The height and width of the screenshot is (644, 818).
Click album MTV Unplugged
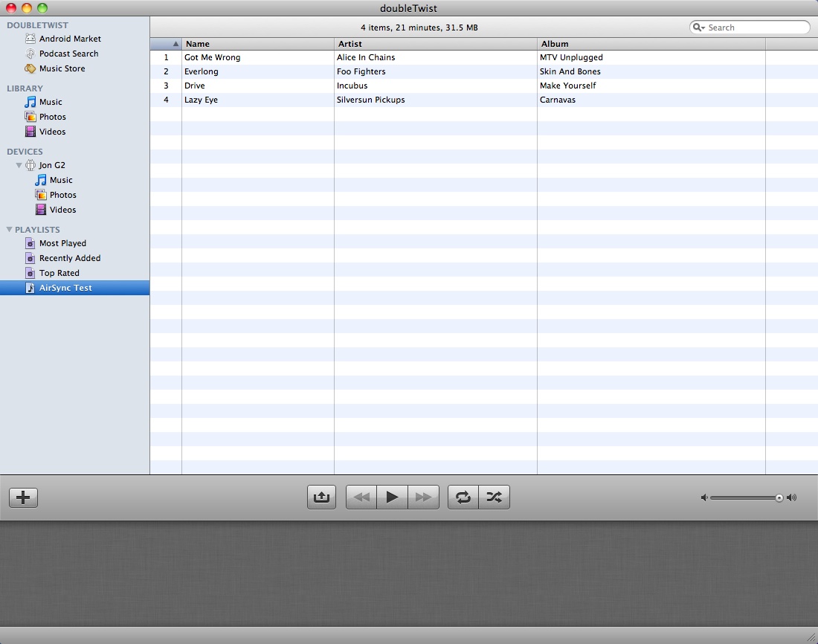pos(571,57)
